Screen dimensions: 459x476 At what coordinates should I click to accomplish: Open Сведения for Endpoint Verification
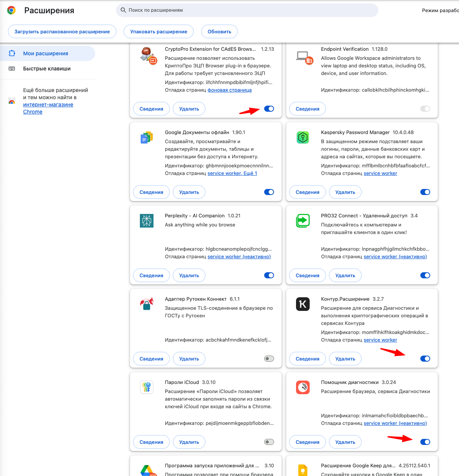point(308,109)
